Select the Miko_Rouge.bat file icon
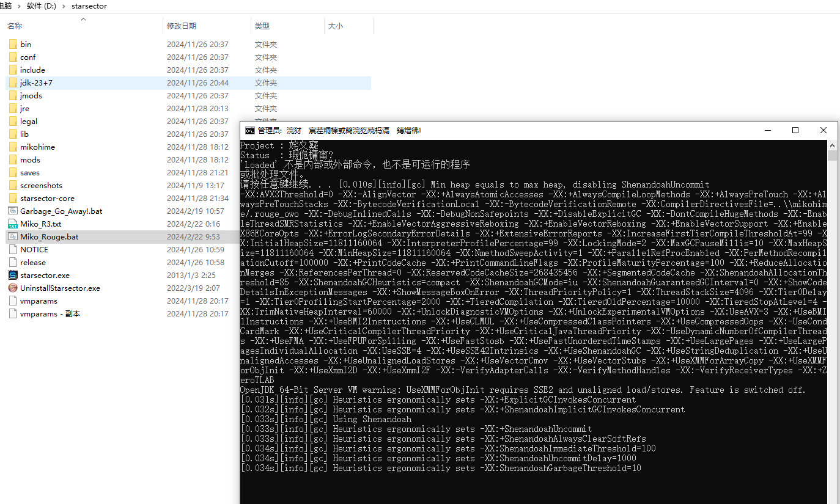Screen dimensions: 840x504 [13, 237]
